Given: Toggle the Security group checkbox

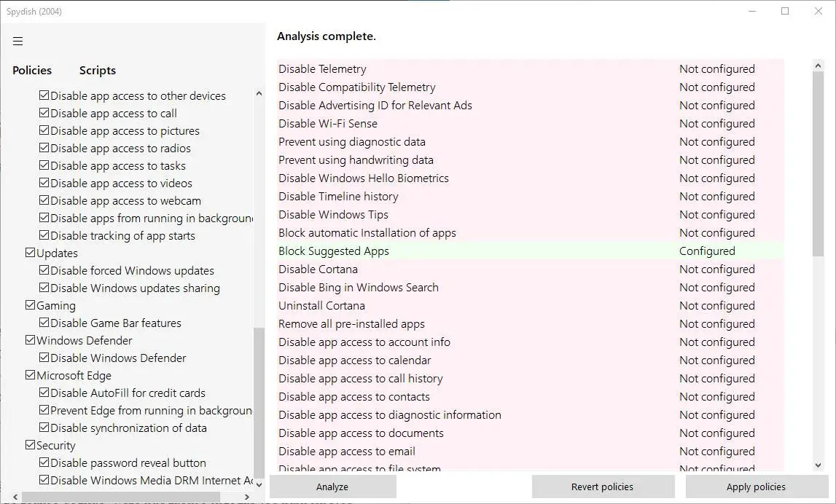Looking at the screenshot, I should click(31, 445).
